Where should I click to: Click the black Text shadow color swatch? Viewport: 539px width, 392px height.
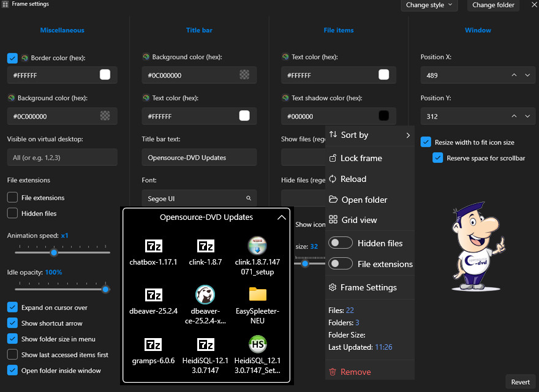coord(384,116)
